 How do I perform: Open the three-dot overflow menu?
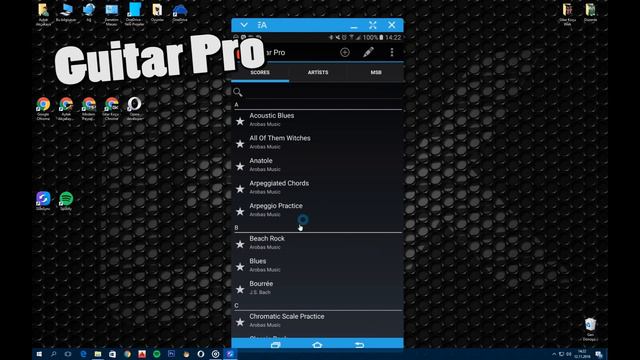point(392,52)
